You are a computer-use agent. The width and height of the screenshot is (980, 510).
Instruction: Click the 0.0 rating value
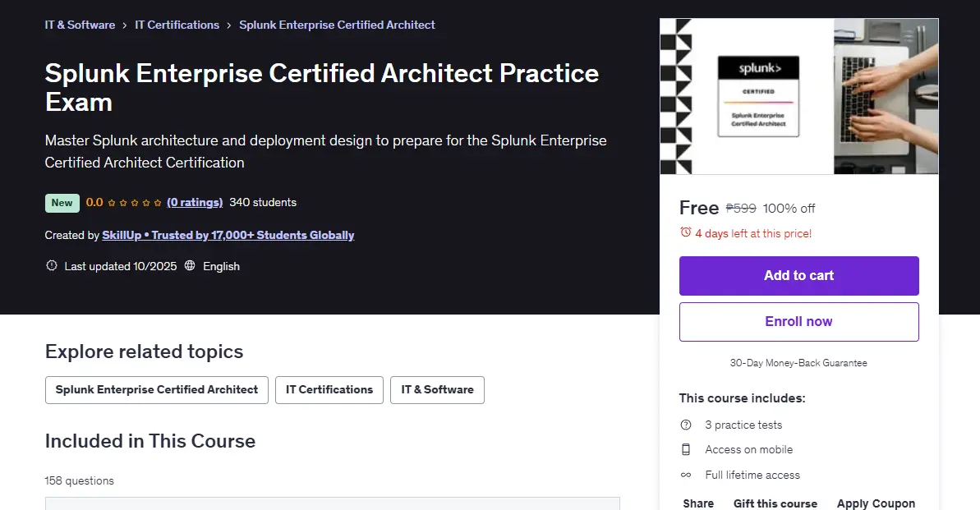[94, 203]
